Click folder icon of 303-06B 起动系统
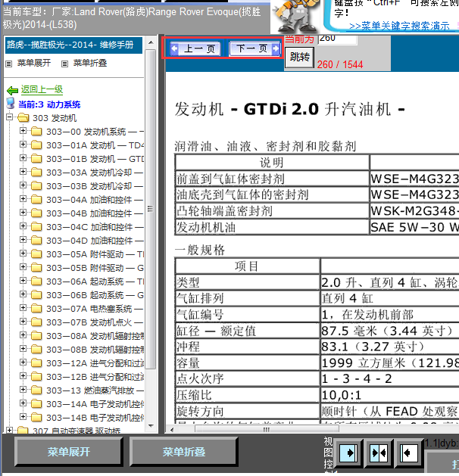 [36, 295]
